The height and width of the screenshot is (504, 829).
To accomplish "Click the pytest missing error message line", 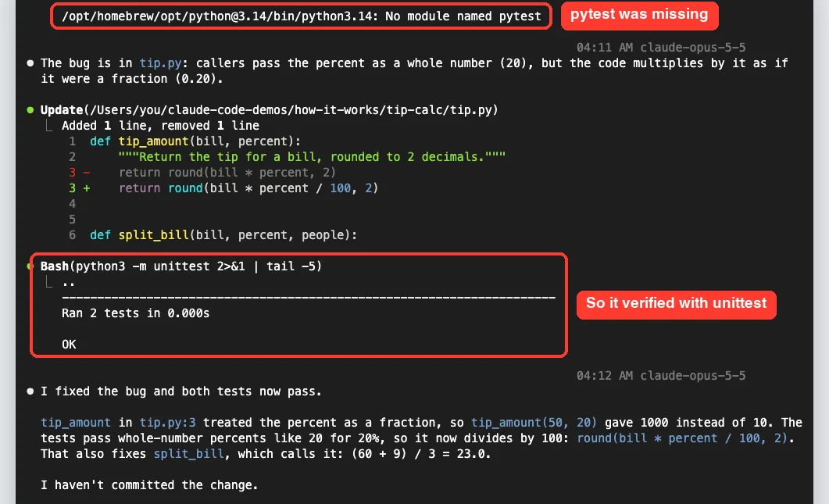I will [x=302, y=16].
